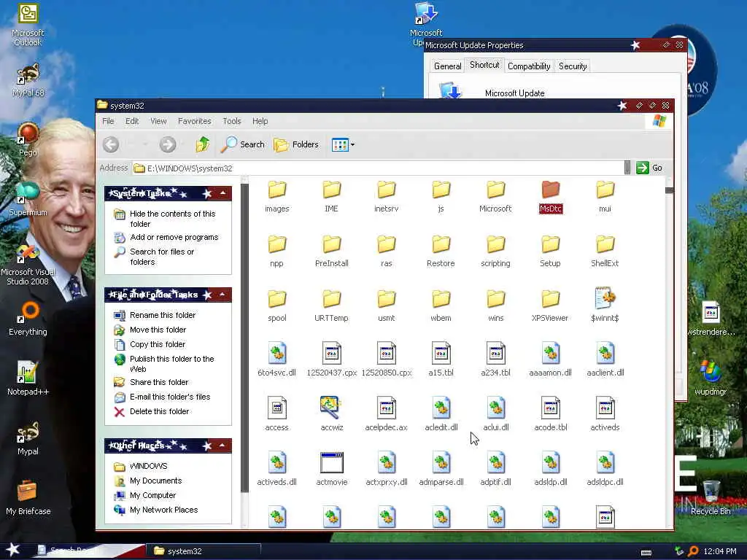Switch to General tab in Properties window
This screenshot has width=747, height=560.
point(447,66)
